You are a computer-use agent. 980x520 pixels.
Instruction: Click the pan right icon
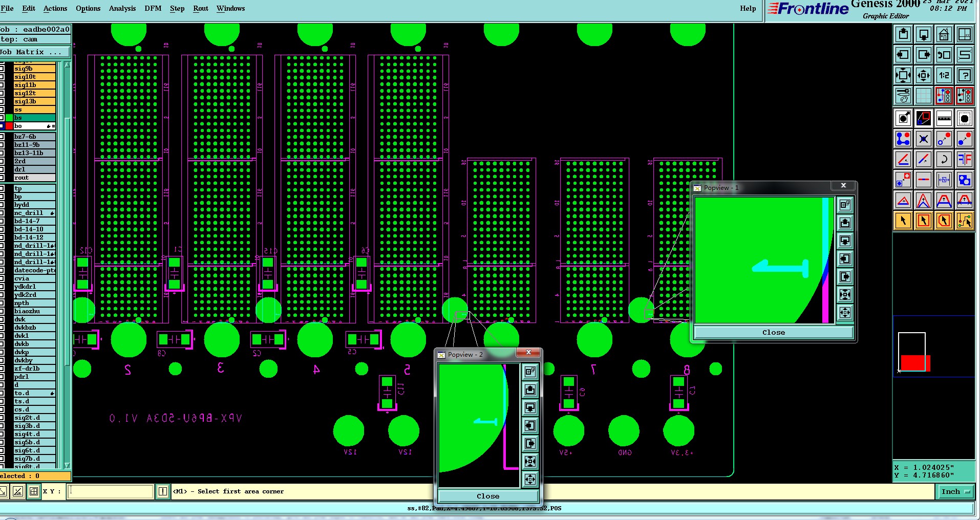point(924,55)
